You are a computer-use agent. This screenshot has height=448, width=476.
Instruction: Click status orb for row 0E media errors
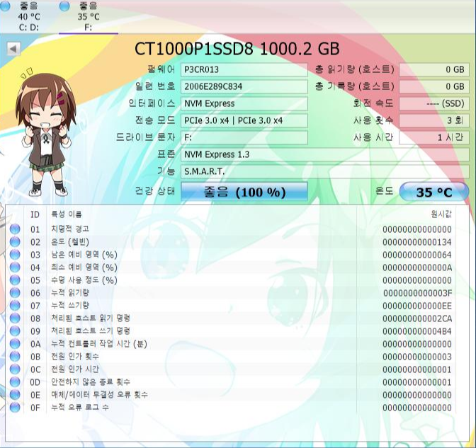pyautogui.click(x=15, y=395)
